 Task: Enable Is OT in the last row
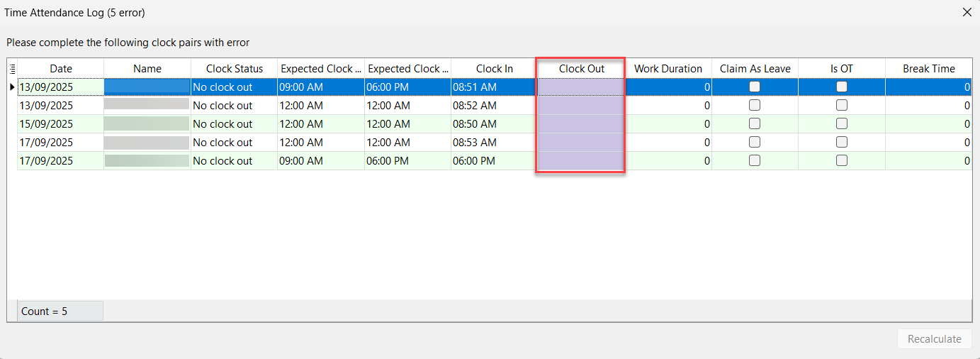pyautogui.click(x=841, y=160)
